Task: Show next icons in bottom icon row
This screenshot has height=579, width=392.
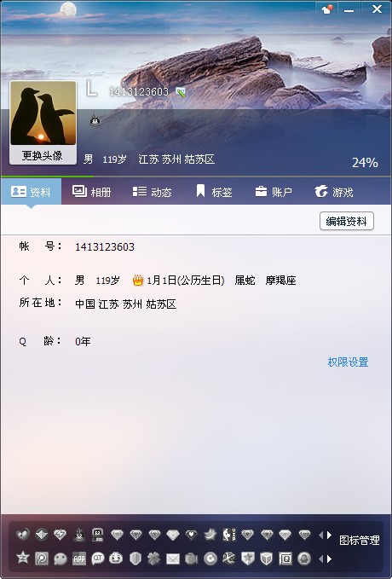Action: point(329,559)
